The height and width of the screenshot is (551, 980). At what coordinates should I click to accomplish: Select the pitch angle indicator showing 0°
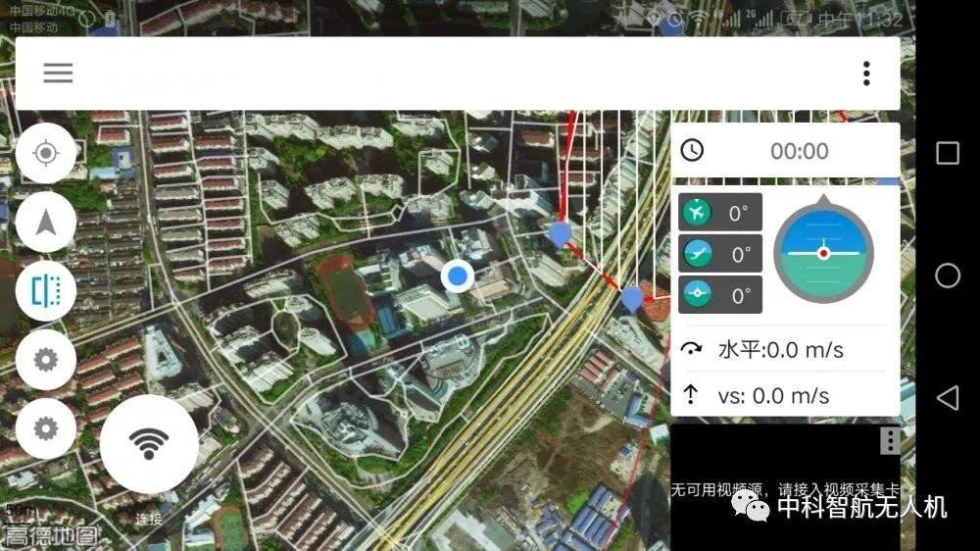tap(719, 254)
